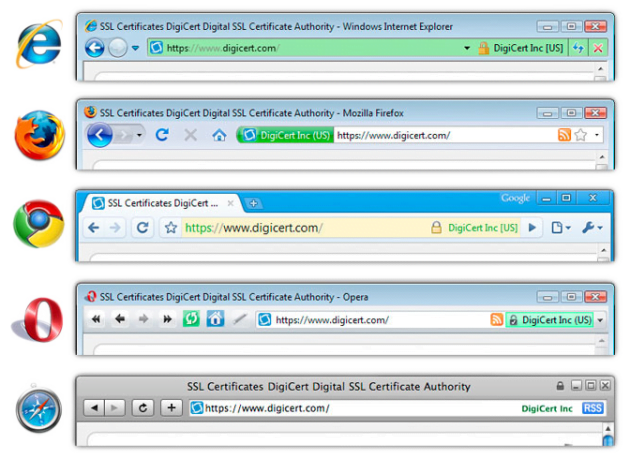Click Firefox stop X icon
Viewport: 630px width, 458px height.
[190, 135]
